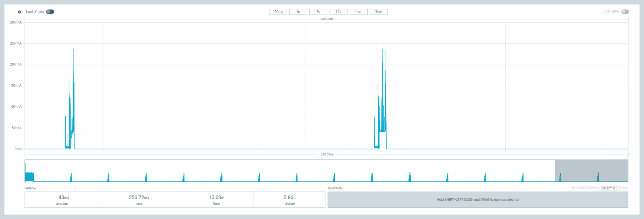The image size is (644, 219).
Task: Click the 10min window preset
Action: (379, 12)
